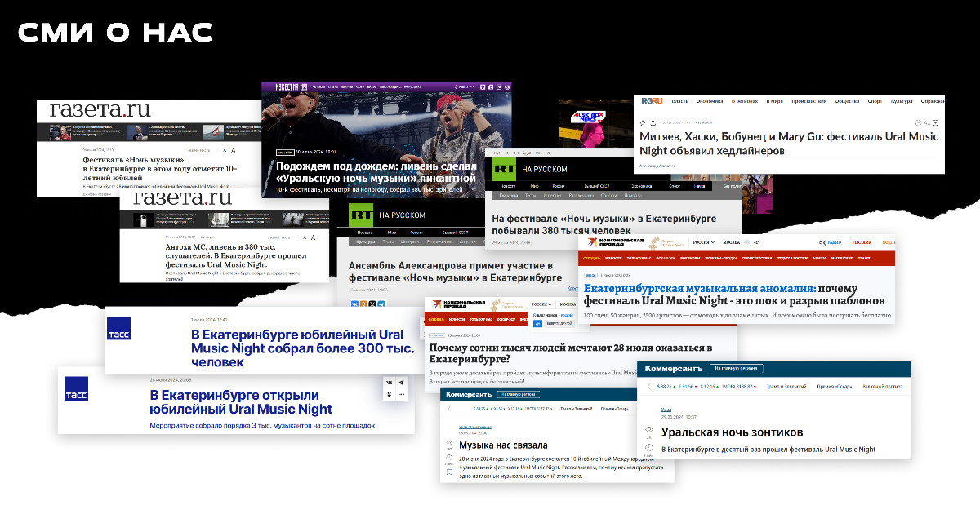The height and width of the screenshot is (514, 980).
Task: Click the share icon in the RG.RU article
Action: click(x=653, y=122)
